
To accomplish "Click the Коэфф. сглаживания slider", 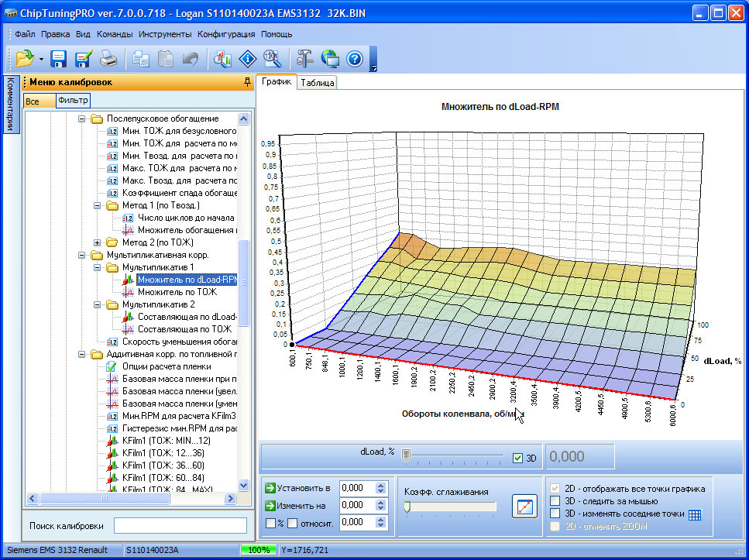I will point(450,507).
